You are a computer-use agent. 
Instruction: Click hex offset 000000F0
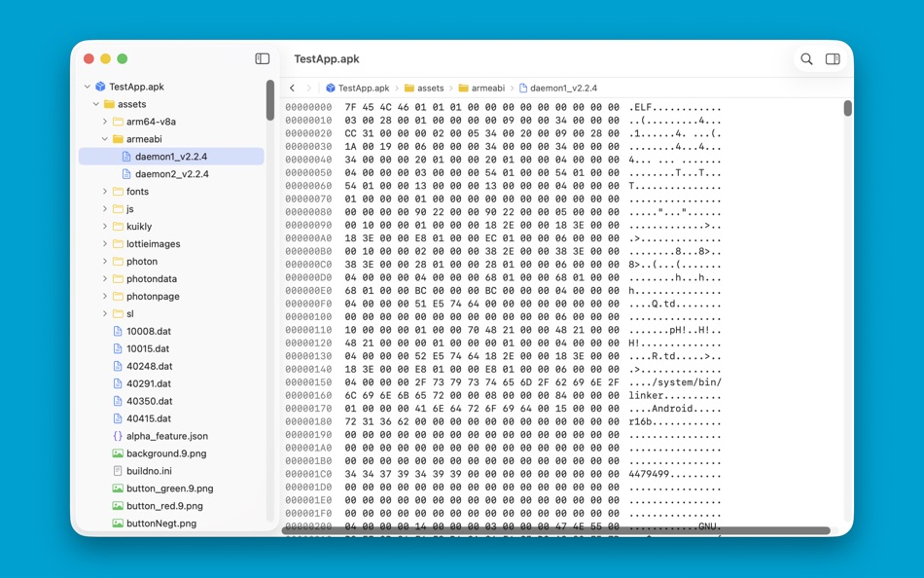pos(308,304)
